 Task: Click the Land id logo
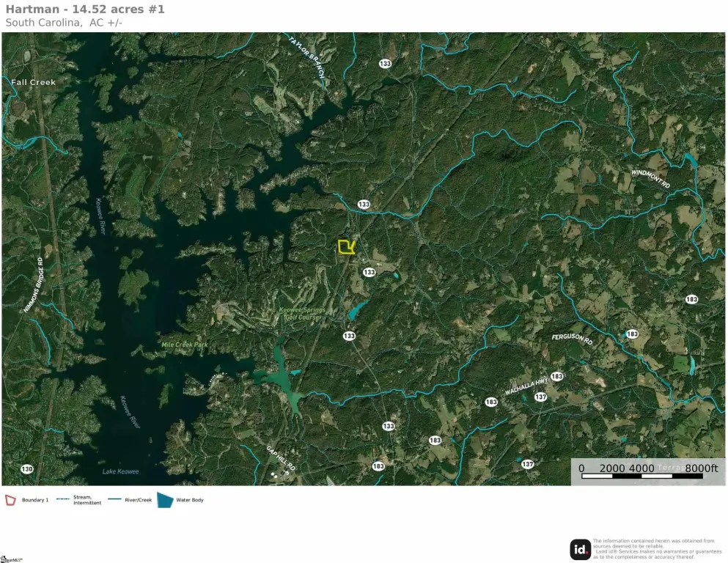tap(581, 549)
